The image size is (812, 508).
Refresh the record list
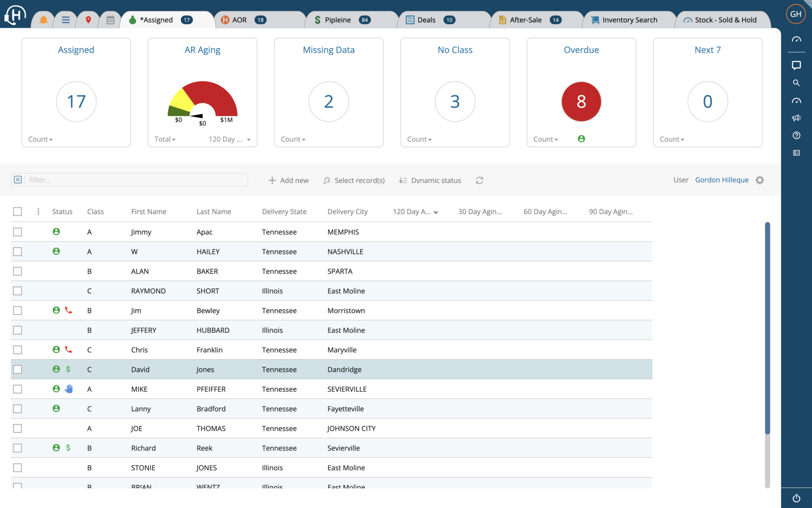pyautogui.click(x=479, y=180)
